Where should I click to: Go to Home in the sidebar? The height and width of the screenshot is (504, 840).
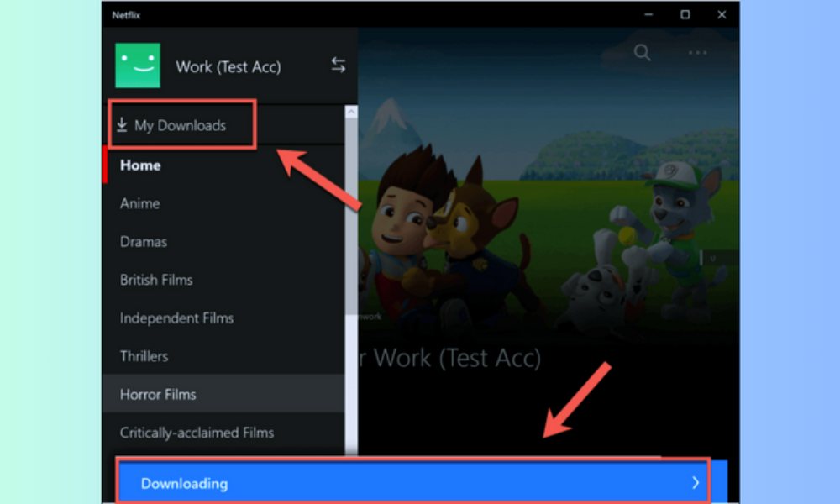[x=140, y=165]
